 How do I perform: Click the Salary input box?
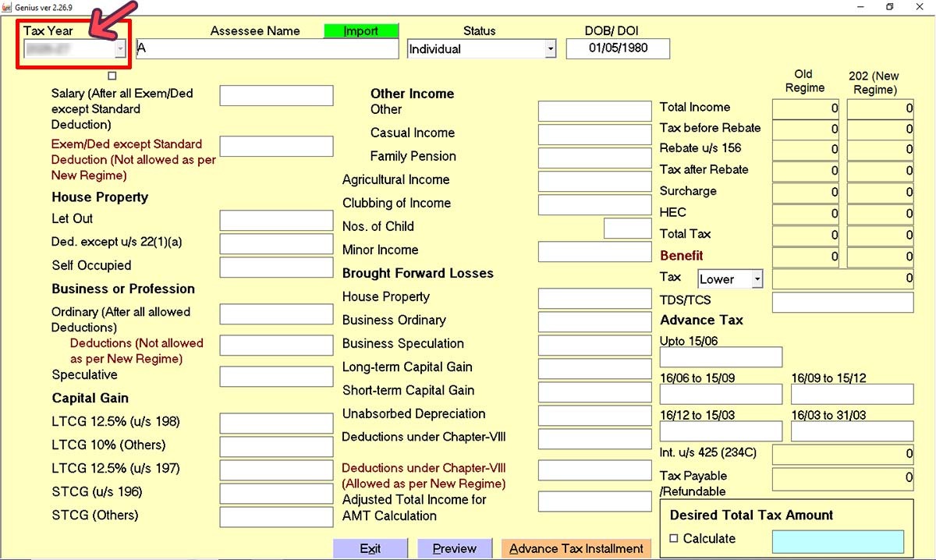click(276, 95)
